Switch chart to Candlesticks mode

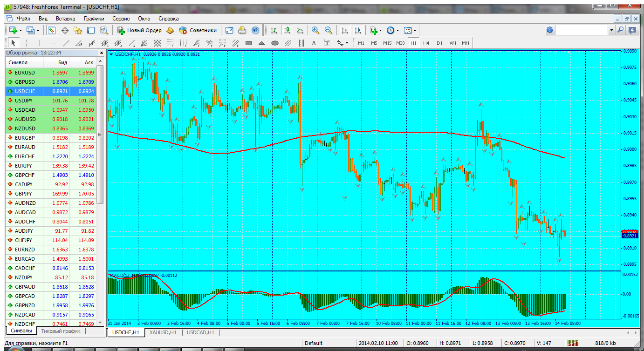[x=287, y=30]
